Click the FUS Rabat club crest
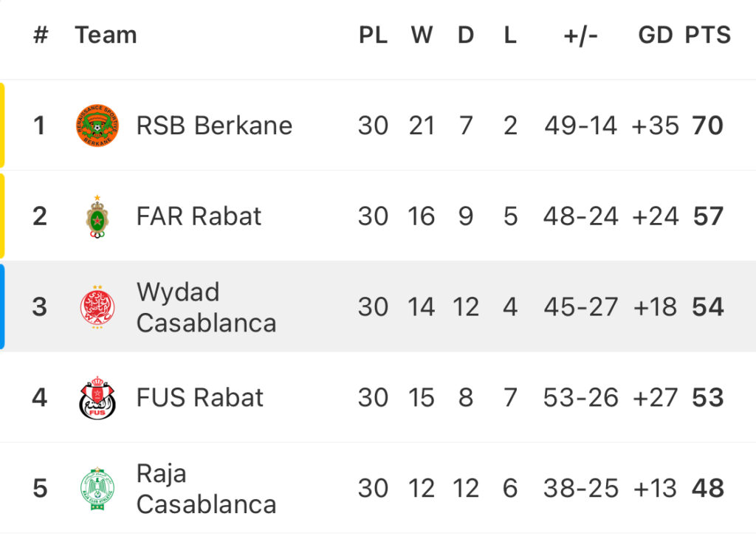Image resolution: width=756 pixels, height=536 pixels. click(97, 398)
